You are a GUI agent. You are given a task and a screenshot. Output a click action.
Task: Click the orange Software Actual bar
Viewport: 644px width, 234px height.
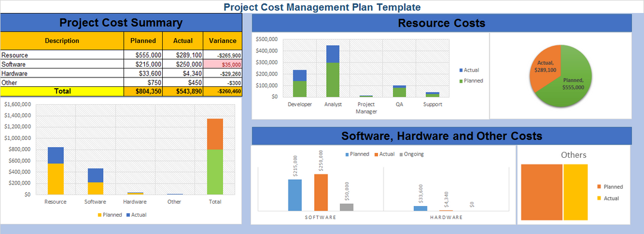pyautogui.click(x=321, y=192)
